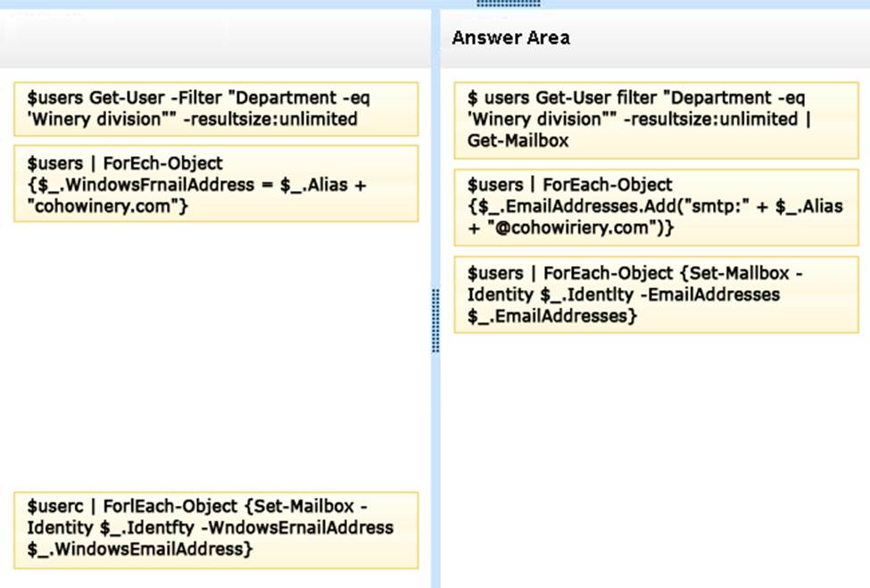Click '$userc | ForlEach-Object' text in bottom block

[x=132, y=507]
